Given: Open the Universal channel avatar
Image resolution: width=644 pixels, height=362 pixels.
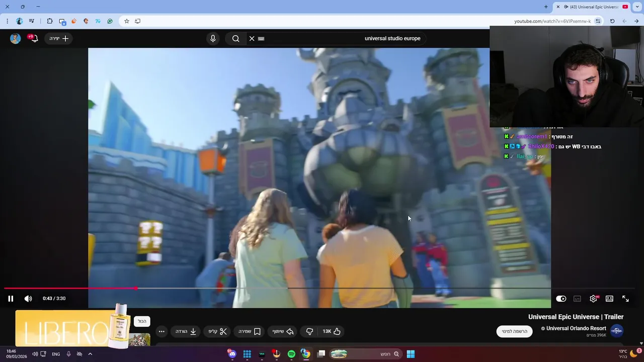Looking at the screenshot, I should point(617,331).
